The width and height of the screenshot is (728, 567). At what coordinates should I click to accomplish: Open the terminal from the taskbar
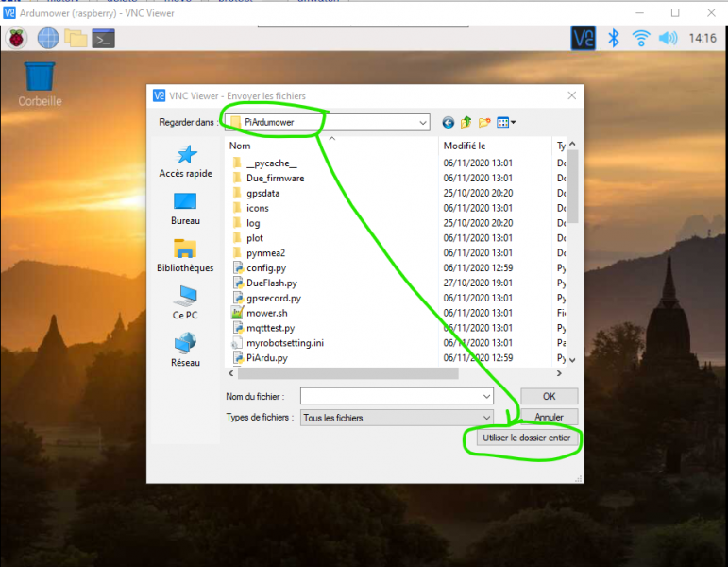[103, 38]
